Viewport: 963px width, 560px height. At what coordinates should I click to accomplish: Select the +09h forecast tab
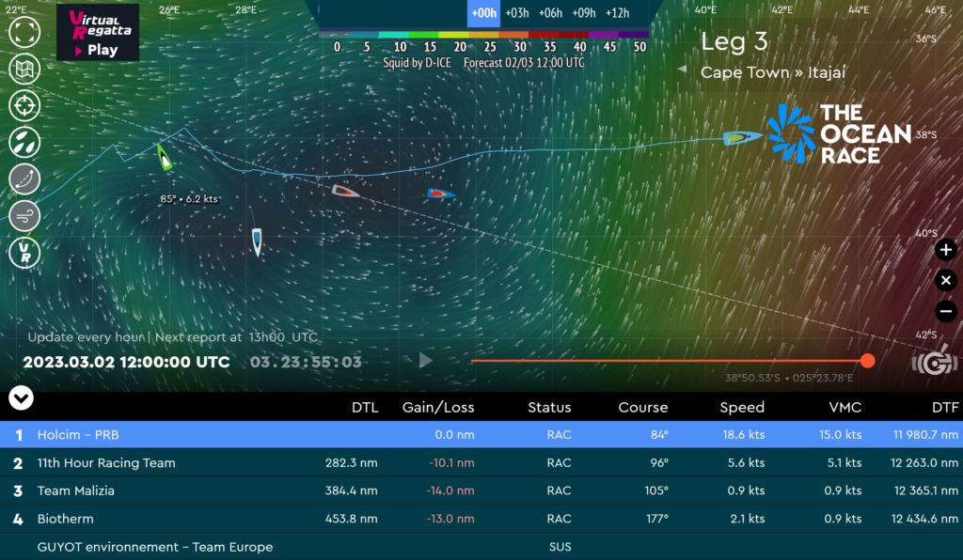pyautogui.click(x=583, y=13)
